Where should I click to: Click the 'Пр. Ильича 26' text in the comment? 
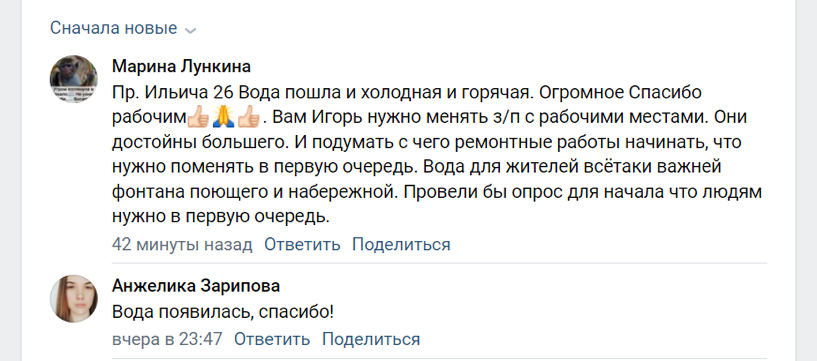(x=176, y=93)
